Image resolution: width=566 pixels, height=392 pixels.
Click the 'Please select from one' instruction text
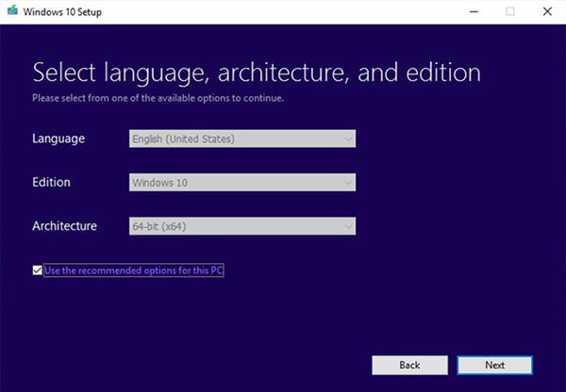pos(158,97)
